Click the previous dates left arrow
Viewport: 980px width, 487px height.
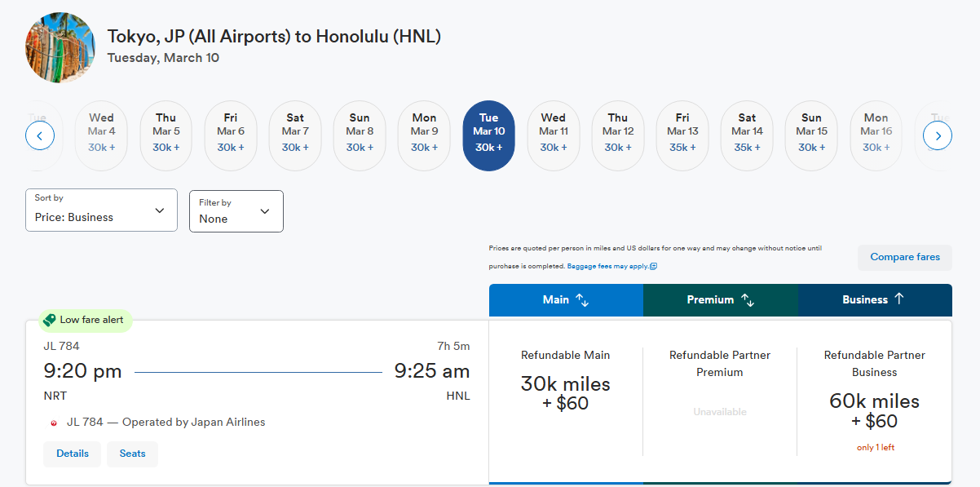[x=40, y=135]
